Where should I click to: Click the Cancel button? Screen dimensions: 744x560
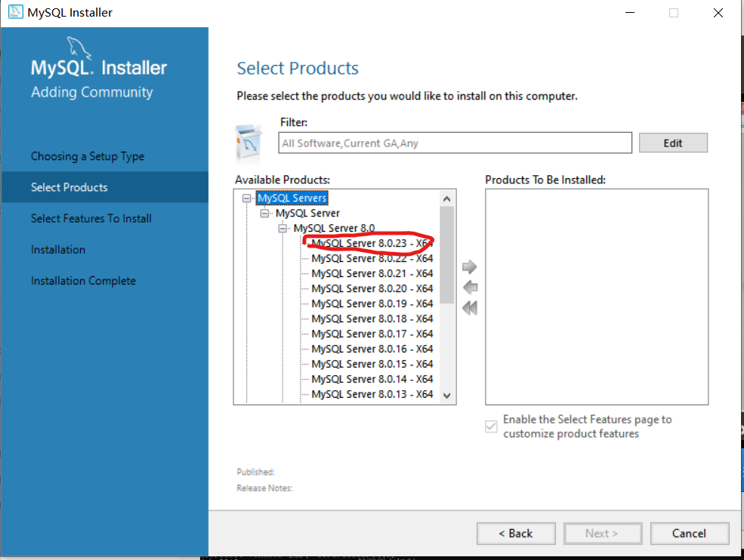tap(689, 534)
